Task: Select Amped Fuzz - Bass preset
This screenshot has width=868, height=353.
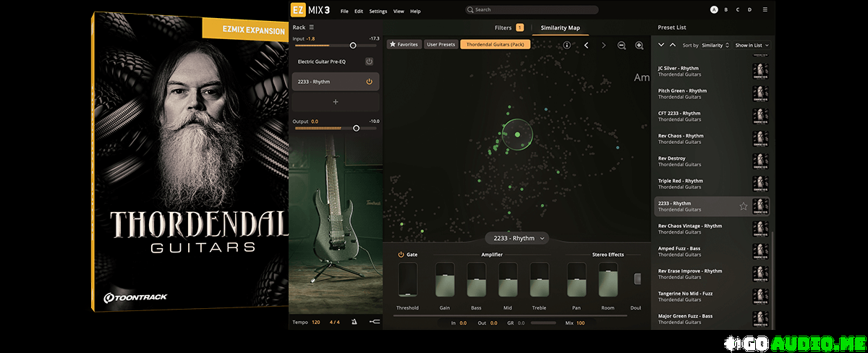Action: tap(712, 251)
